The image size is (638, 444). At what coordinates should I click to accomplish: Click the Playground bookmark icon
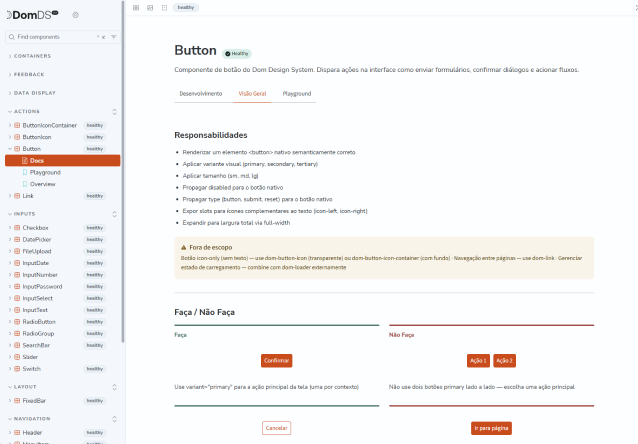(x=25, y=172)
